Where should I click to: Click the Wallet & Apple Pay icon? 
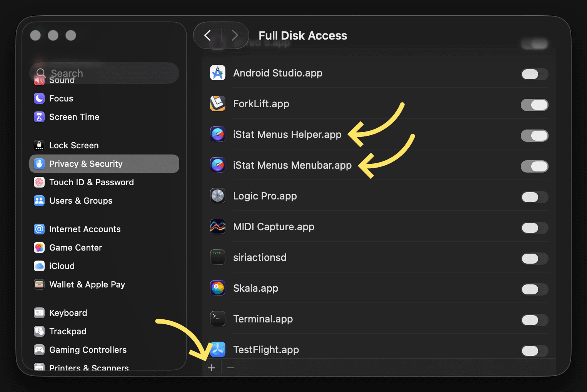pos(39,284)
